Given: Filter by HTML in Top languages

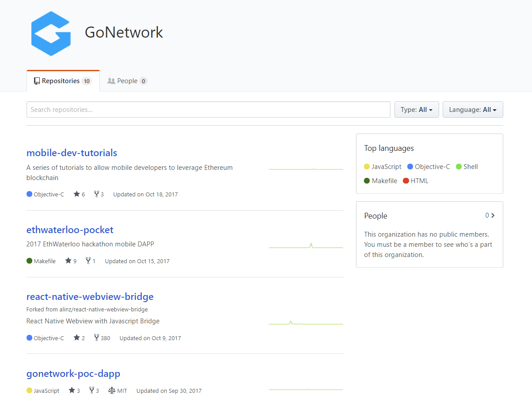Looking at the screenshot, I should click(416, 181).
